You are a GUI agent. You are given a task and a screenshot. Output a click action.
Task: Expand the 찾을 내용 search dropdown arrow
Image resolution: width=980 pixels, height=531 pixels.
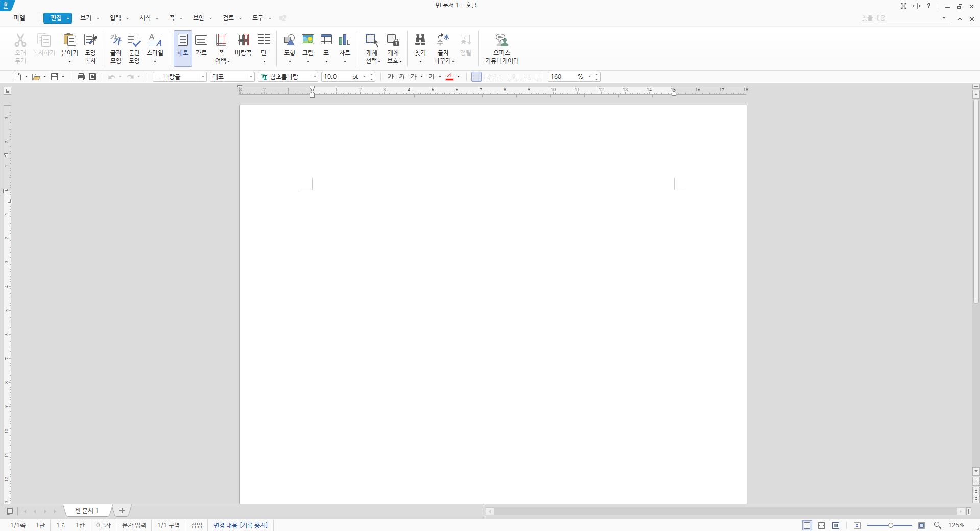(x=944, y=18)
